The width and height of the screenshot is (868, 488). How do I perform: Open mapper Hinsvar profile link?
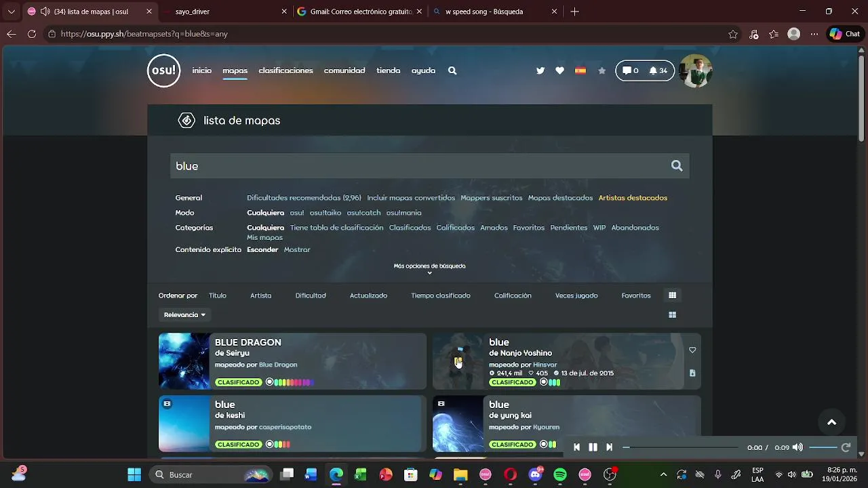pyautogui.click(x=545, y=365)
